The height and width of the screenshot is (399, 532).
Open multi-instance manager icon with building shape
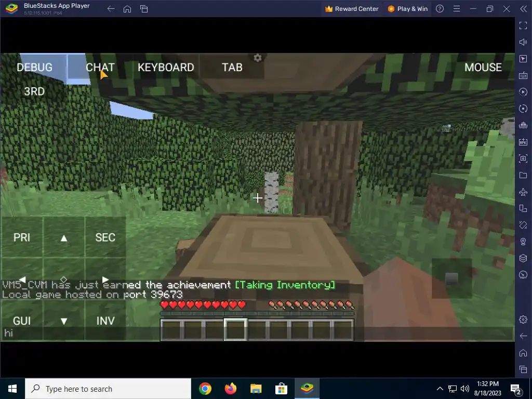(523, 125)
